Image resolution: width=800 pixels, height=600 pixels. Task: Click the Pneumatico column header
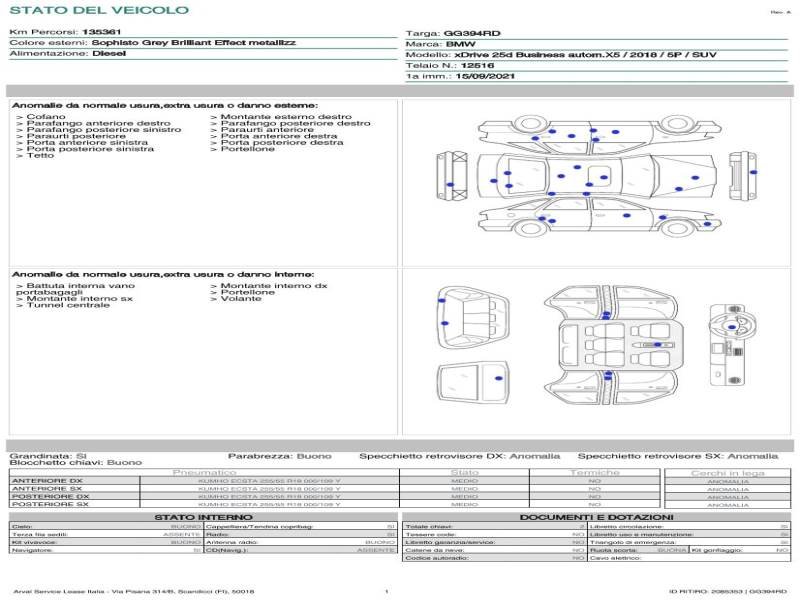click(x=204, y=472)
